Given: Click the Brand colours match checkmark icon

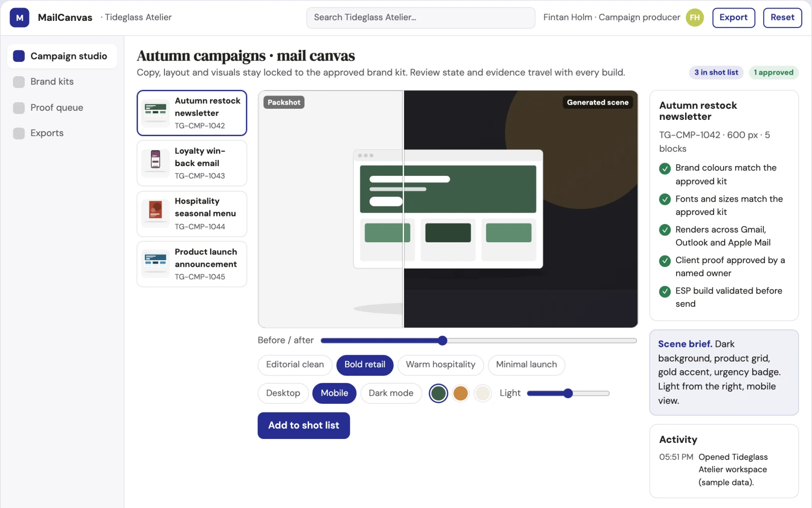Looking at the screenshot, I should tap(665, 169).
